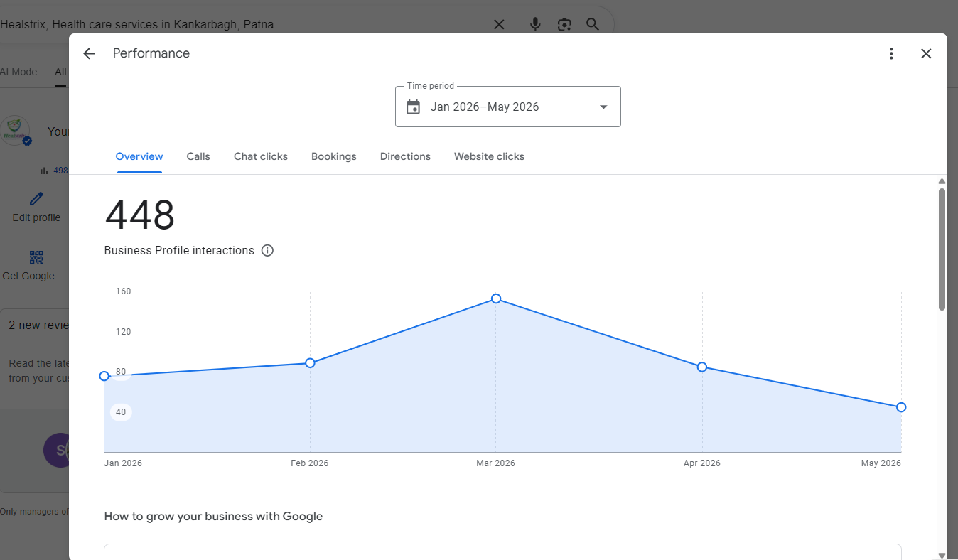Click the info icon beside Business Profile interactions
958x560 pixels.
pyautogui.click(x=267, y=250)
